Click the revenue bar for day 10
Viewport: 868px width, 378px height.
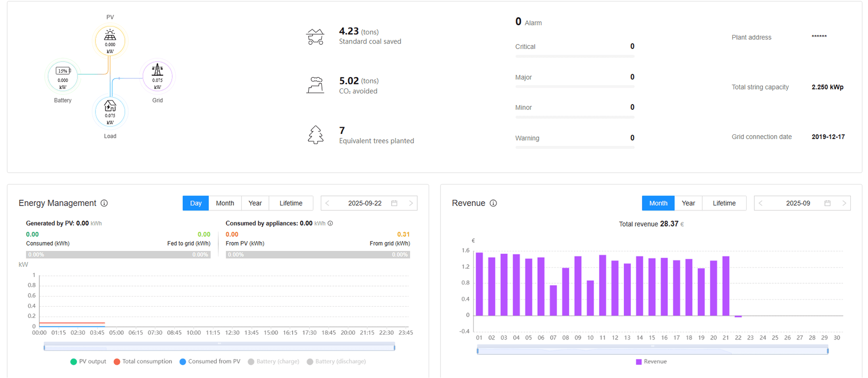coord(590,298)
